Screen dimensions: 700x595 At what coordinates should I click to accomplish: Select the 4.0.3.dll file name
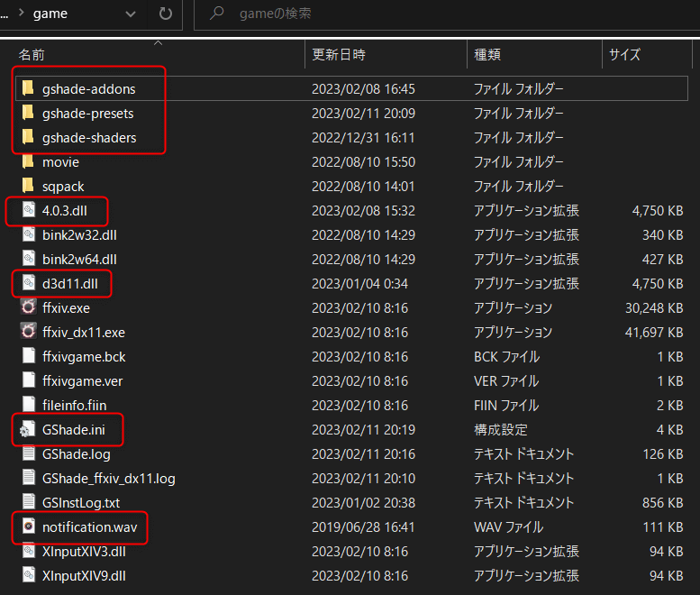pyautogui.click(x=65, y=210)
